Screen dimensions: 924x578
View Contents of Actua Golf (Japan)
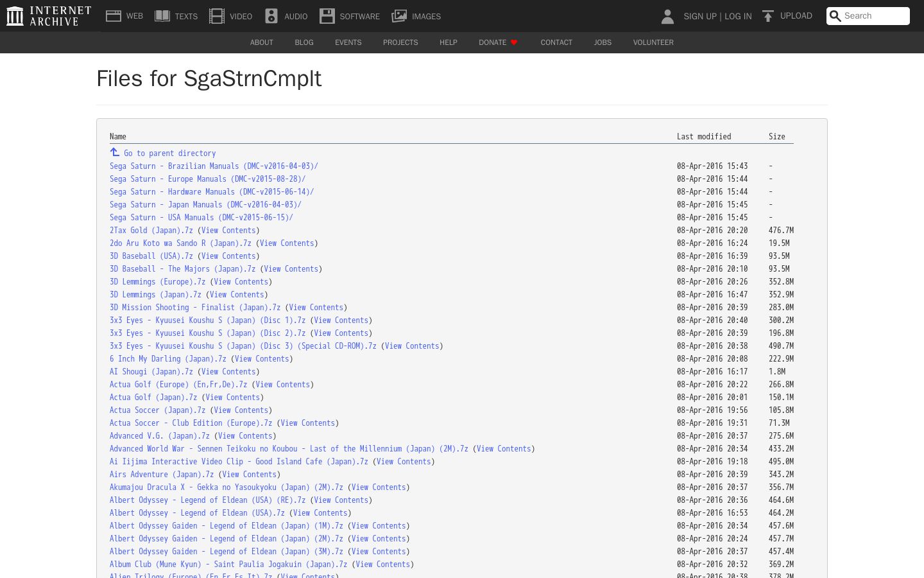pos(233,398)
